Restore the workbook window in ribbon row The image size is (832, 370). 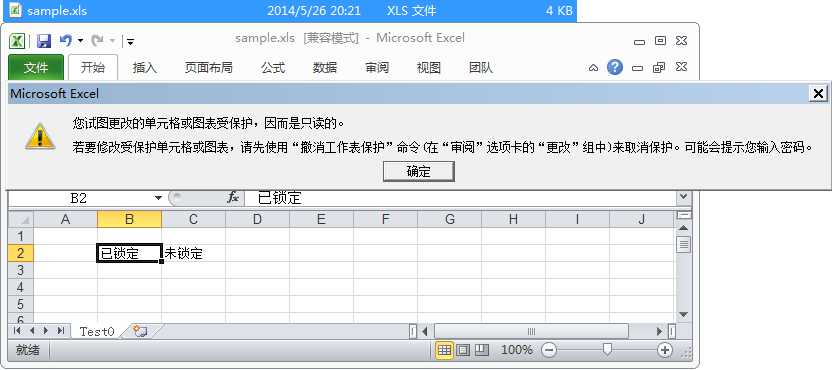[659, 67]
